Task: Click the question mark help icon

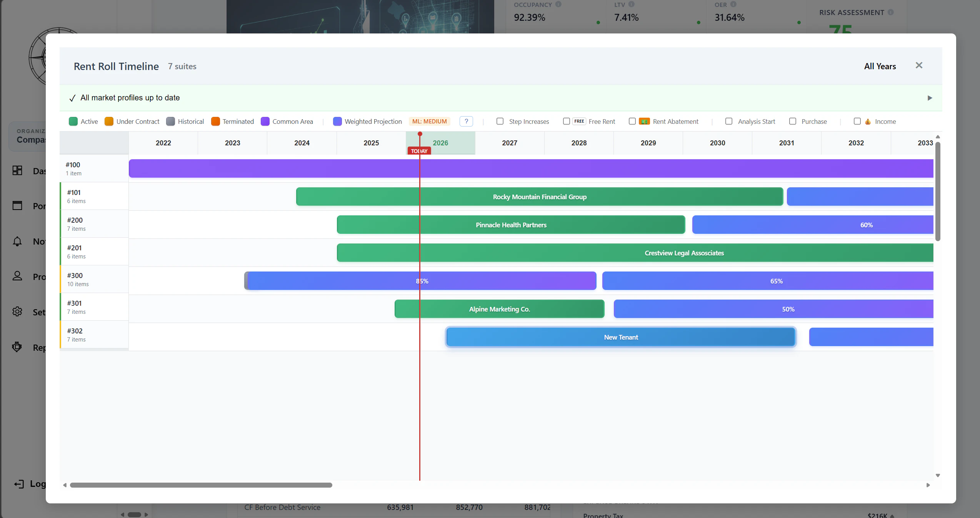Action: 466,122
